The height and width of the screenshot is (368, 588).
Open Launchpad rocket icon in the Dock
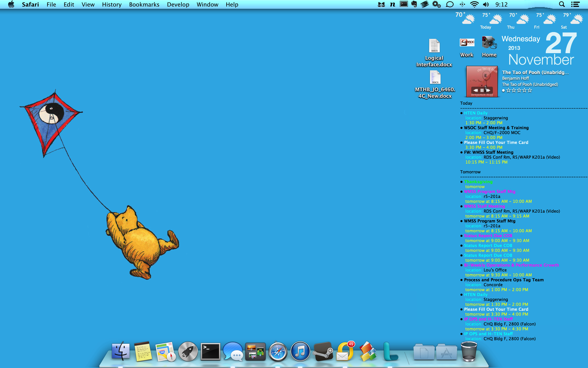click(188, 351)
